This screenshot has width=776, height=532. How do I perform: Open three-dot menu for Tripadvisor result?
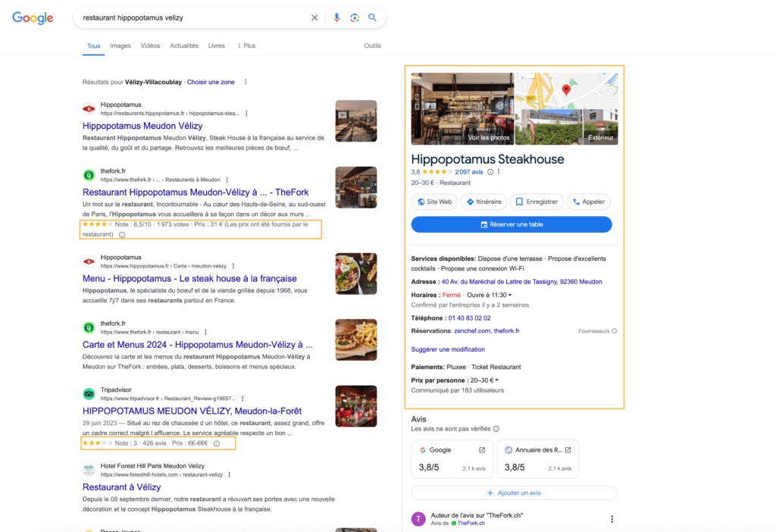(242, 399)
